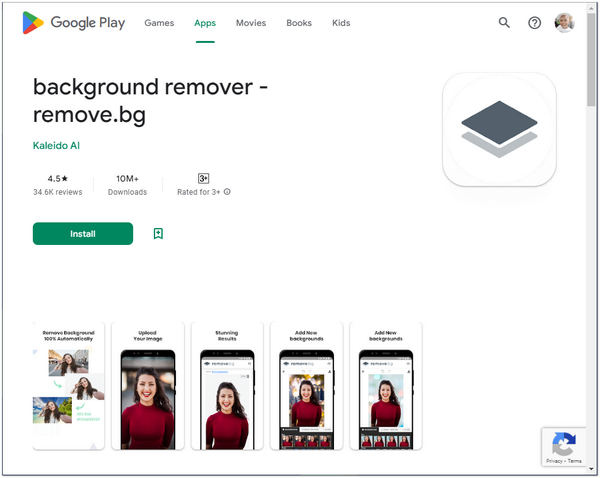This screenshot has height=478, width=600.
Task: Click the reCAPTCHA badge icon
Action: [x=564, y=446]
